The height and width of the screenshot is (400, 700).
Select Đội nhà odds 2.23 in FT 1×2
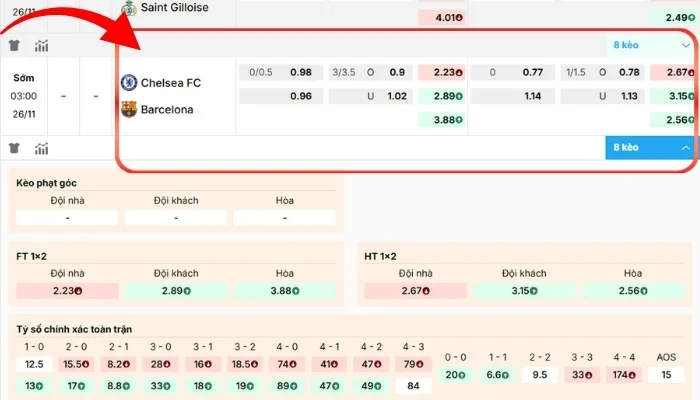tap(67, 290)
